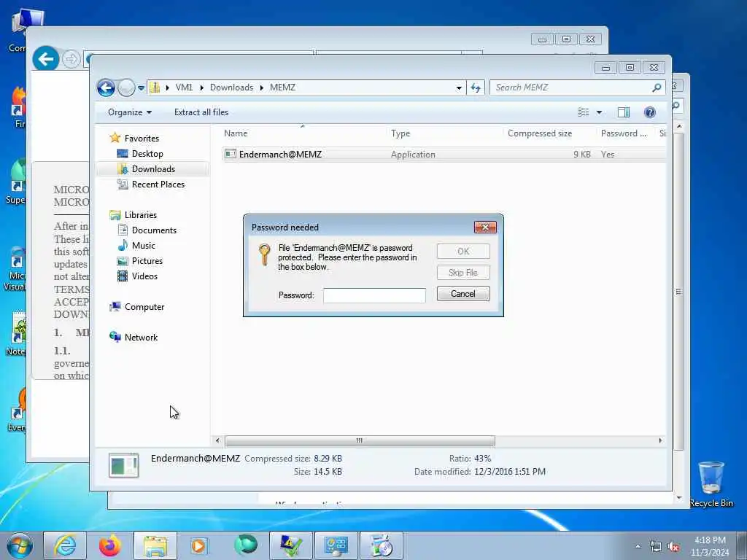Open the Control Panel taskbar icon
This screenshot has height=560, width=747.
coord(336,545)
